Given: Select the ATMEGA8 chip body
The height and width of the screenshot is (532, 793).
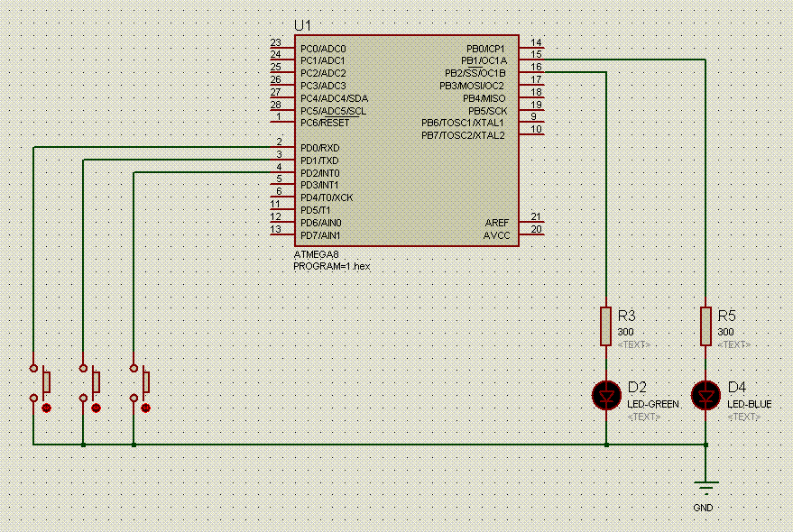Looking at the screenshot, I should click(x=406, y=180).
